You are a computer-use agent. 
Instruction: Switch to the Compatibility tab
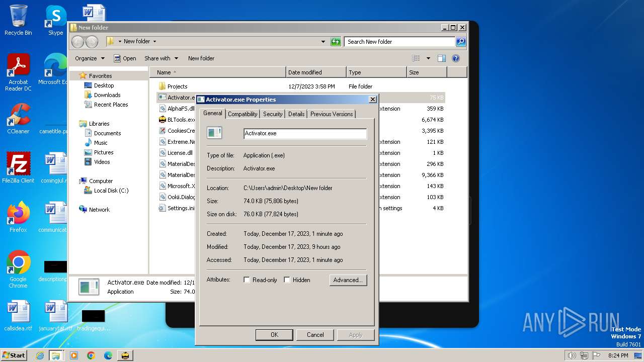243,114
